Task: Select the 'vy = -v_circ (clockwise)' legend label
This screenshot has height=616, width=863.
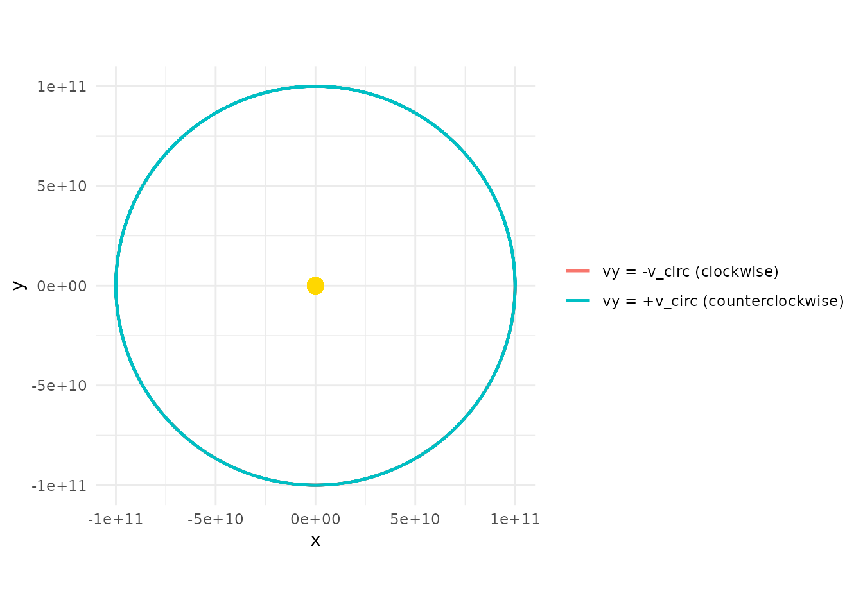Action: (x=690, y=271)
